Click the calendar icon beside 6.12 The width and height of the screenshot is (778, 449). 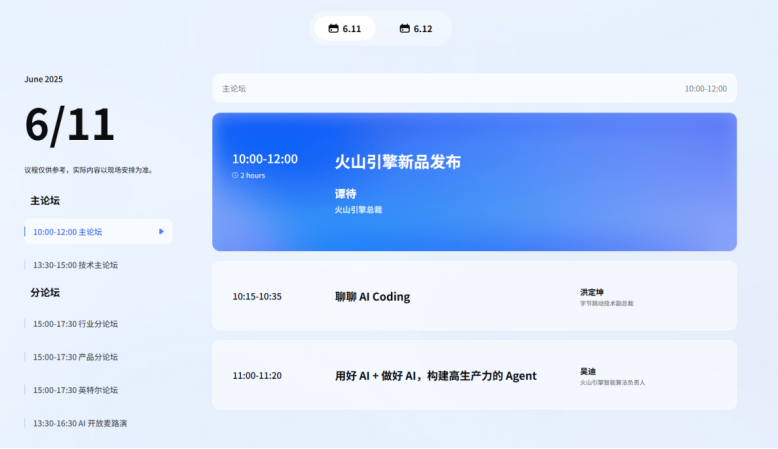point(405,29)
